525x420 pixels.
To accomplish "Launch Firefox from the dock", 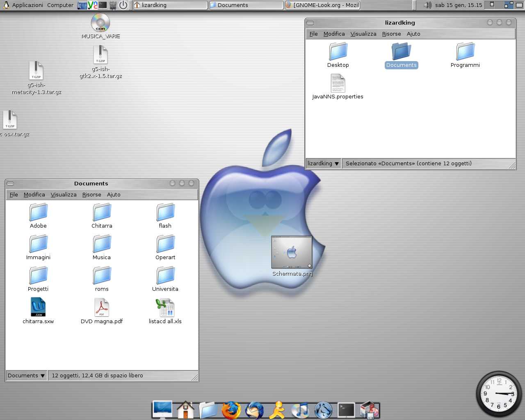I will point(231,410).
